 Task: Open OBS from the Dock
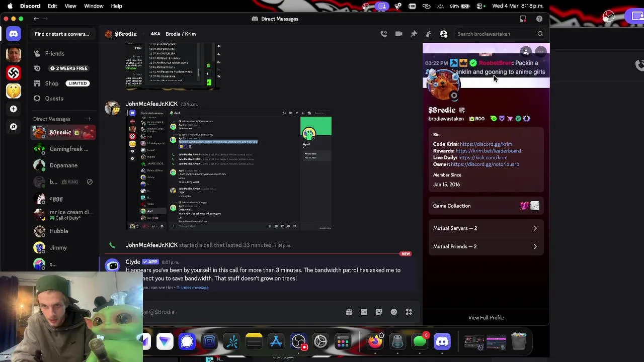tap(298, 342)
